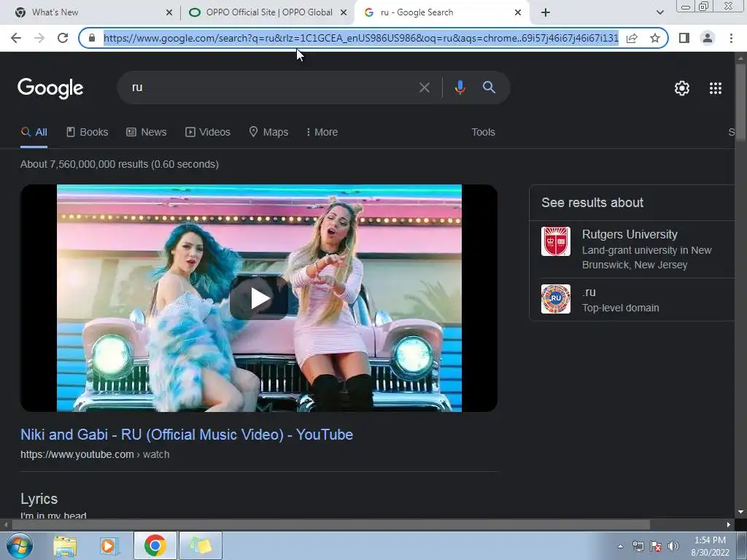Switch to Maps results
This screenshot has width=747, height=560.
[268, 133]
